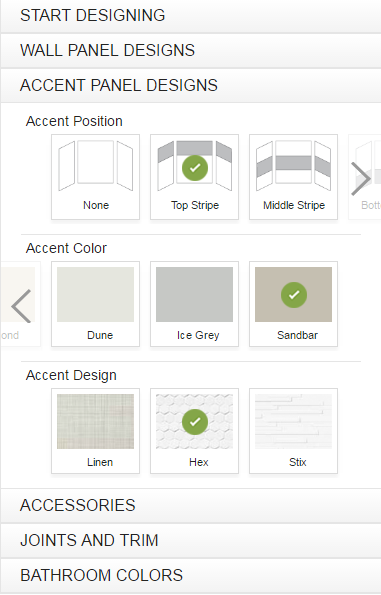Open the Start Designing section
Image resolution: width=381 pixels, height=595 pixels.
[x=191, y=16]
